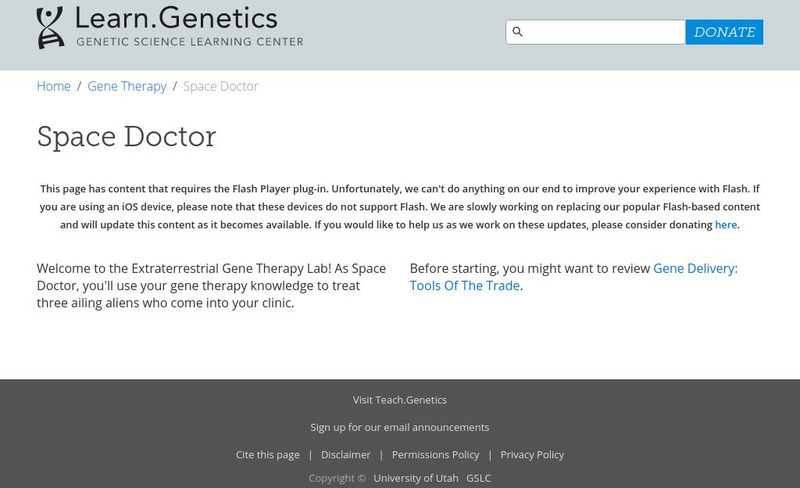
Task: Click the Learn.Genetics site title
Action: [176, 18]
